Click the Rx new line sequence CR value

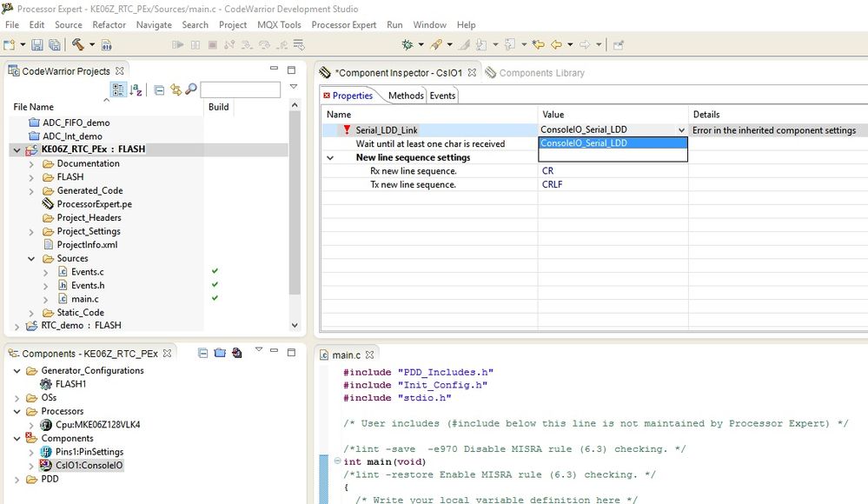tap(548, 171)
